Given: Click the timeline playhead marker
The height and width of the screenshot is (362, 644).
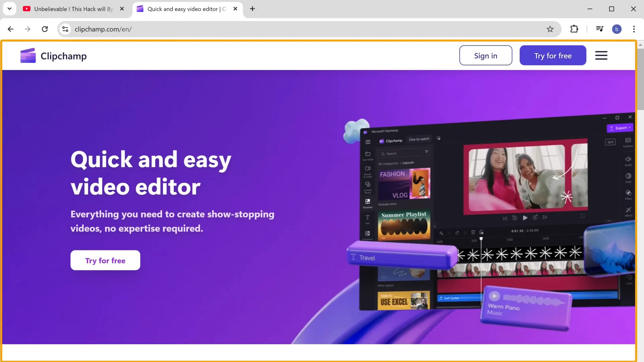Looking at the screenshot, I should (x=481, y=239).
